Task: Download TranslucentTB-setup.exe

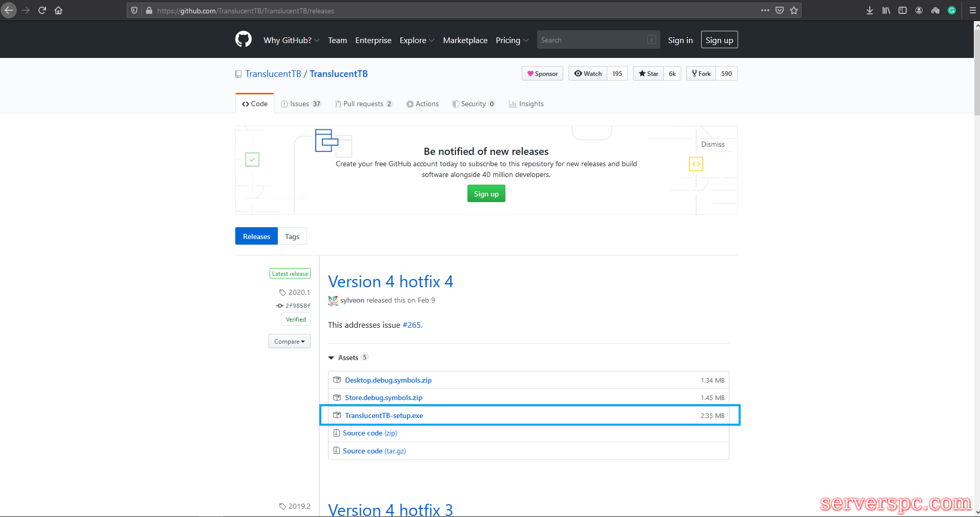Action: point(383,415)
